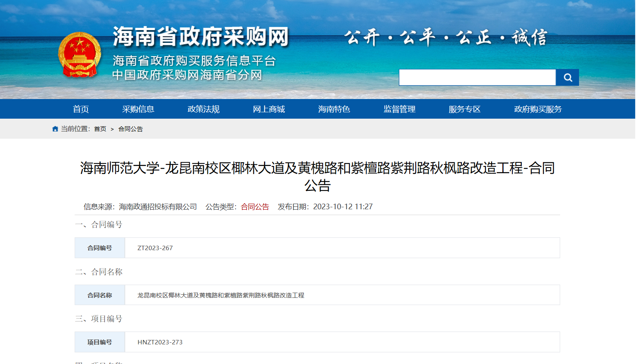Open the 政策法规 navigation menu
The width and height of the screenshot is (636, 364).
[x=203, y=109]
